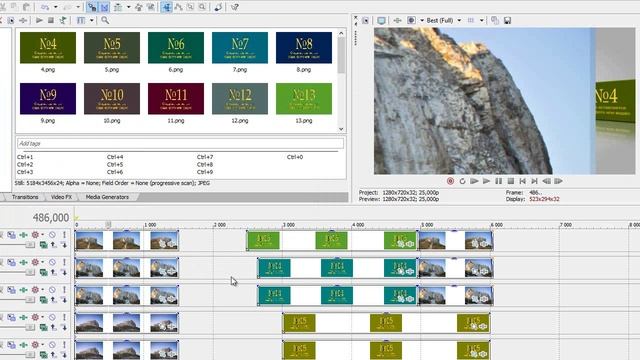Select the 4.png media thumbnail
640x360 pixels.
[48, 48]
